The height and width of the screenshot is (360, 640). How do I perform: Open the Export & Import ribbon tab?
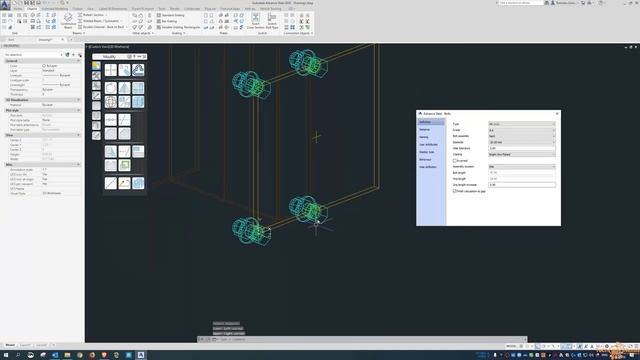point(143,9)
